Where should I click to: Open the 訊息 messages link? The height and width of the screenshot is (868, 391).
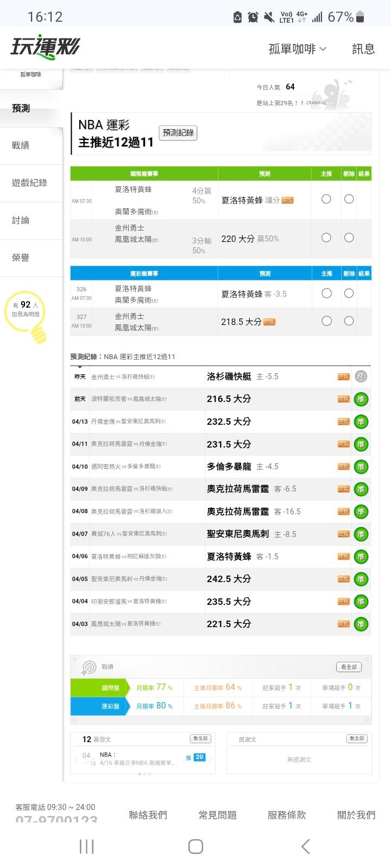pos(363,49)
